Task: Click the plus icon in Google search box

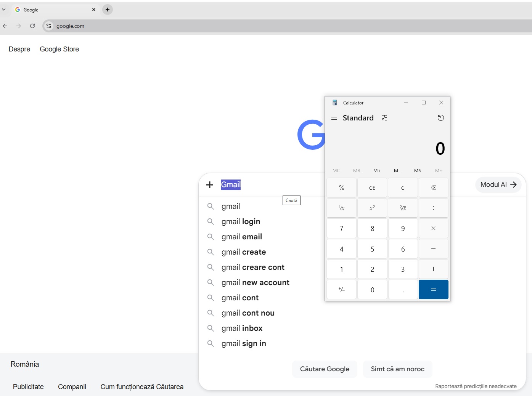Action: [210, 185]
